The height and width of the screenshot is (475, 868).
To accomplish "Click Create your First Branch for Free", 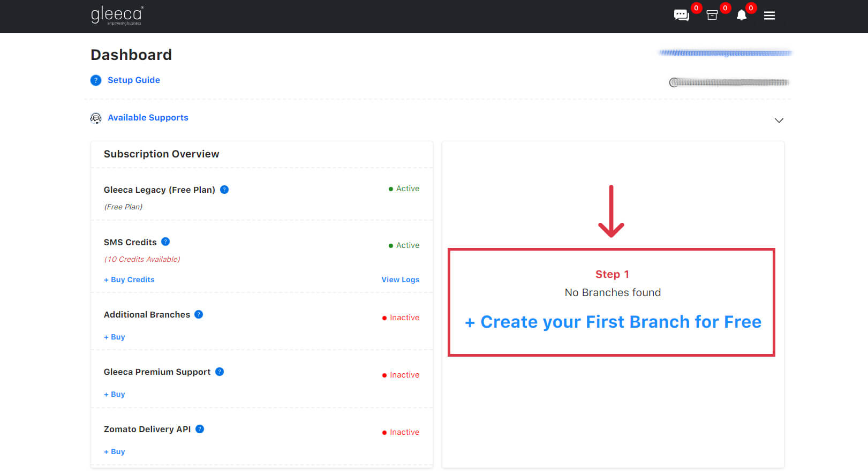I will (x=613, y=322).
